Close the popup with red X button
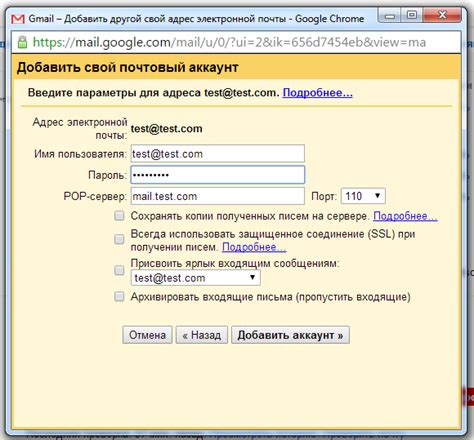 442,15
